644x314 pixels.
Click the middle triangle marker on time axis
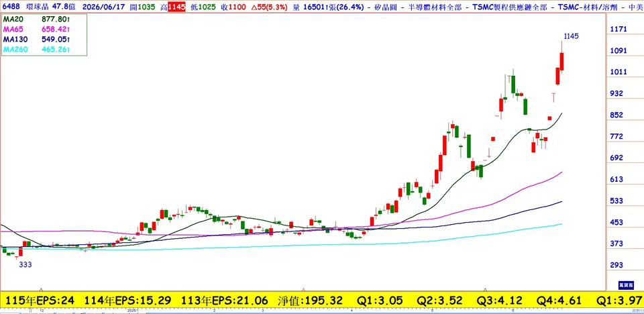[303, 290]
